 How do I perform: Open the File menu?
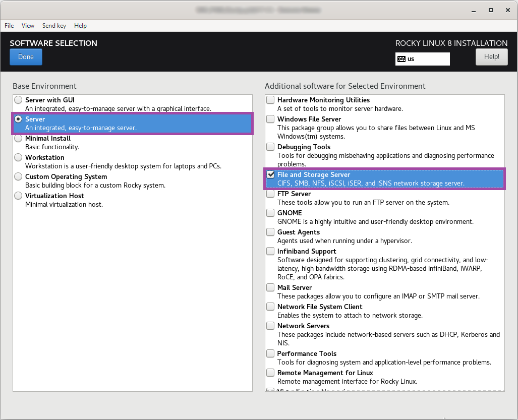coord(9,25)
